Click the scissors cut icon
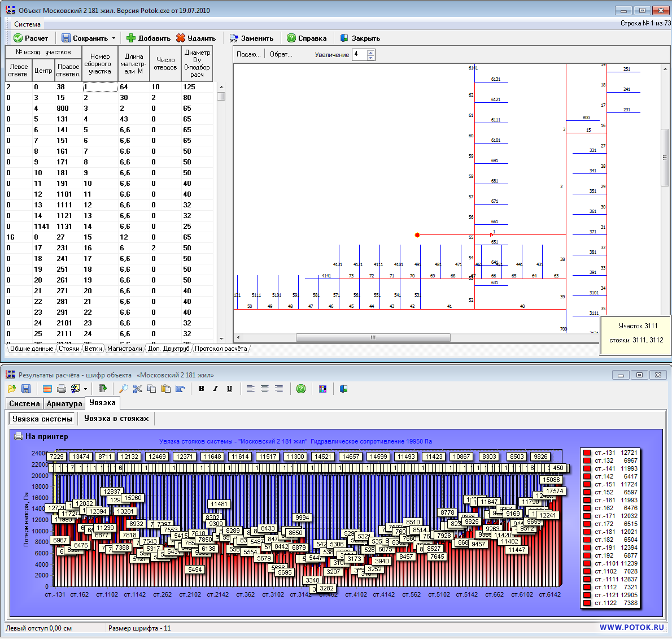This screenshot has width=672, height=639. pyautogui.click(x=137, y=389)
